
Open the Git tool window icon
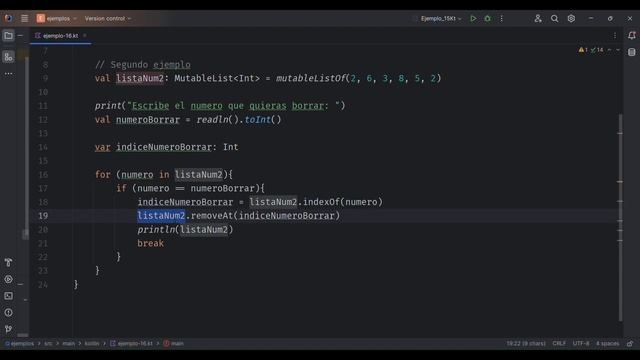8,329
